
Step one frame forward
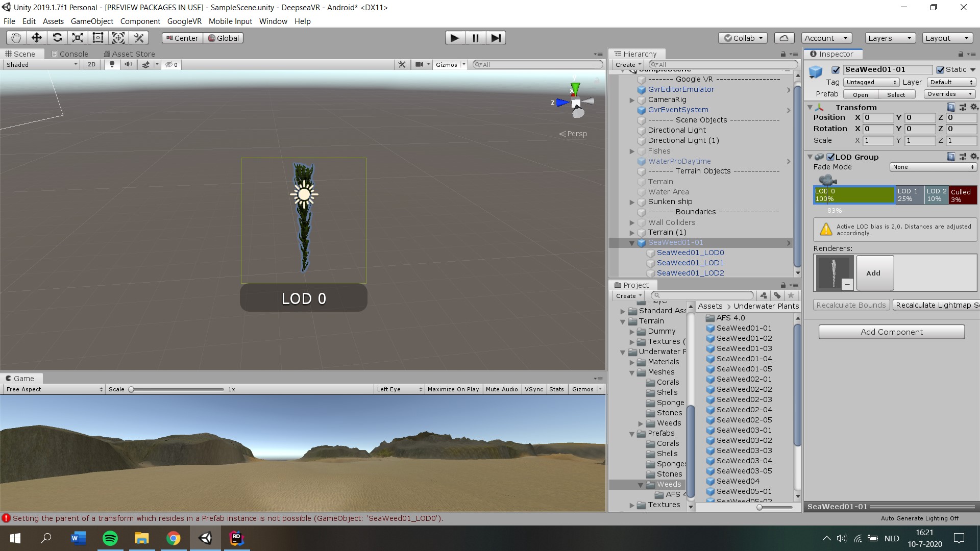(x=496, y=38)
